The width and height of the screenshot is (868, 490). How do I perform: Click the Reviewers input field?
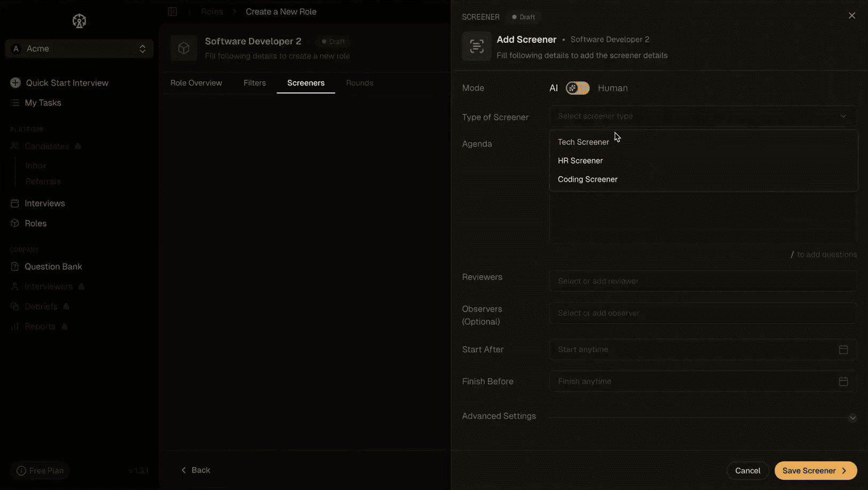point(703,281)
